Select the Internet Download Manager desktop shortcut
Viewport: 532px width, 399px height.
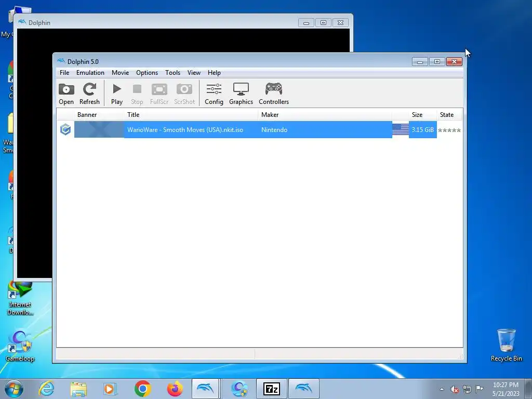click(20, 299)
